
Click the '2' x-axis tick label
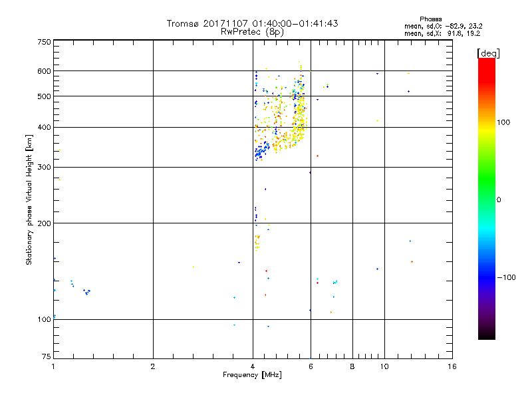pos(153,366)
